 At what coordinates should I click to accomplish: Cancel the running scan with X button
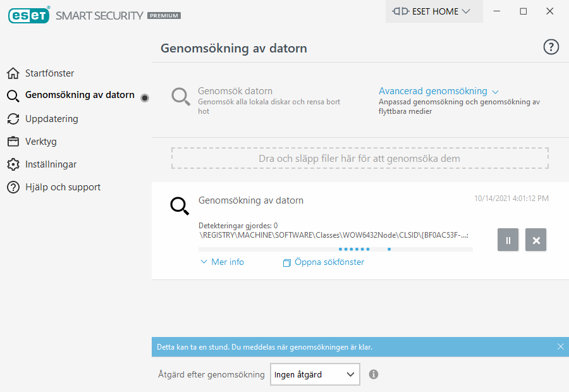(536, 240)
